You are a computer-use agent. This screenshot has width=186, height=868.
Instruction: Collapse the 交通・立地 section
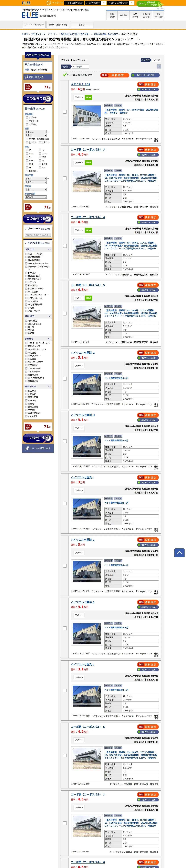[x=38, y=250]
